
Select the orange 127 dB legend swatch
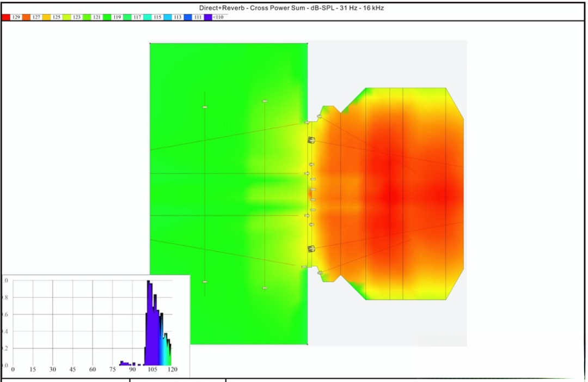(27, 17)
